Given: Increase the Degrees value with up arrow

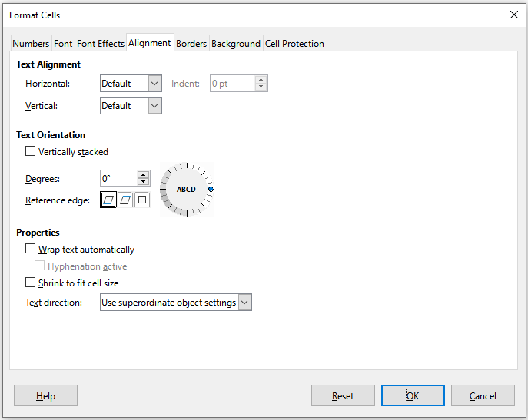Looking at the screenshot, I should pyautogui.click(x=144, y=174).
